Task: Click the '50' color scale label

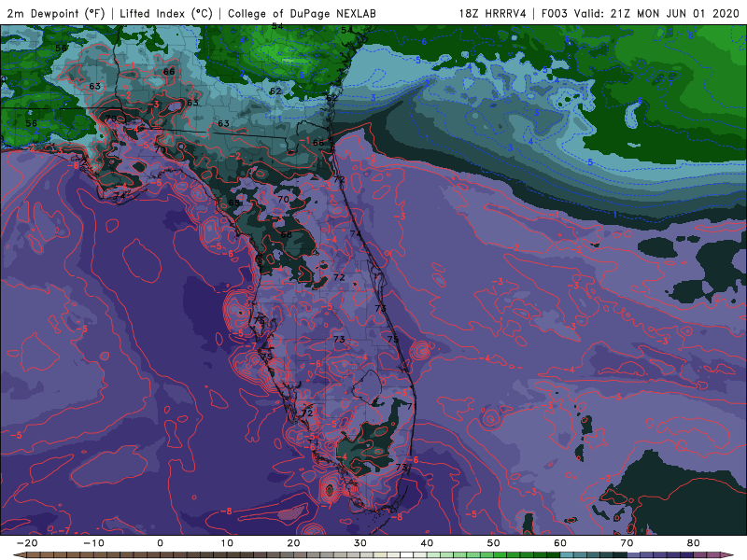Action: 494,543
